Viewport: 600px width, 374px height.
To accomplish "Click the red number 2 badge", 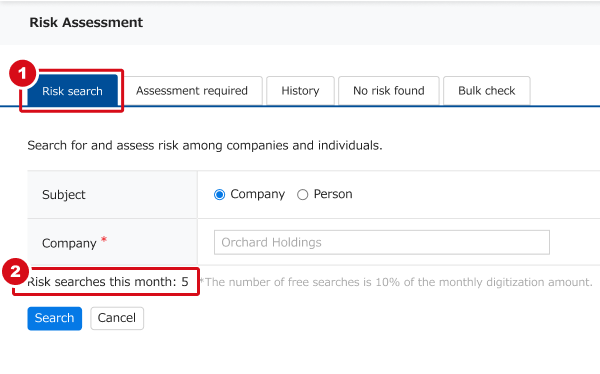I will tap(15, 272).
